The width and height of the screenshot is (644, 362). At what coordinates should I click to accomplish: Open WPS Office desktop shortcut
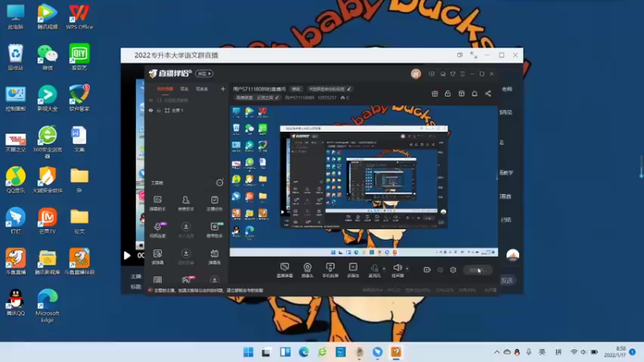click(79, 17)
